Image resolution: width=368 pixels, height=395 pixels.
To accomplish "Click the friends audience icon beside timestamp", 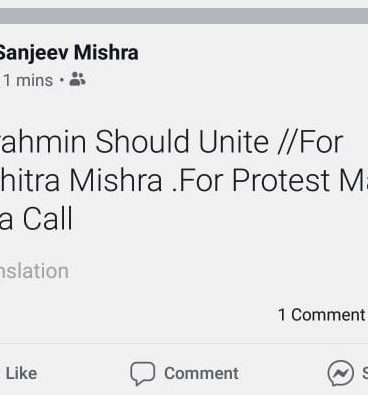I will [77, 79].
